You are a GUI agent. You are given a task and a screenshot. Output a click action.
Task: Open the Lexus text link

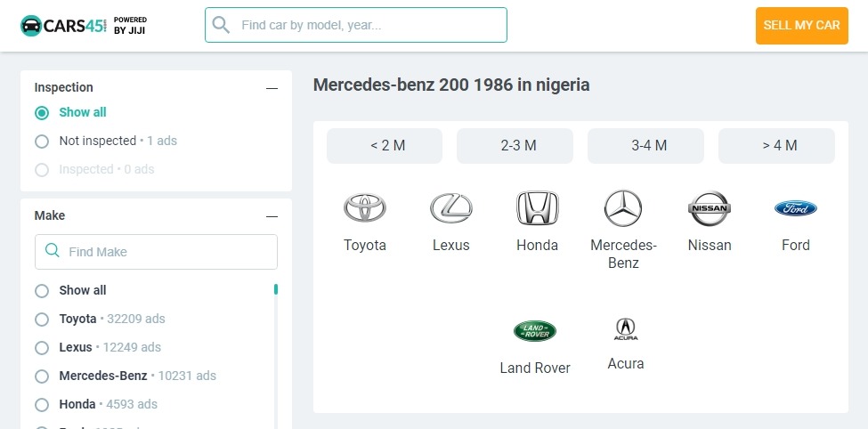pyautogui.click(x=451, y=246)
